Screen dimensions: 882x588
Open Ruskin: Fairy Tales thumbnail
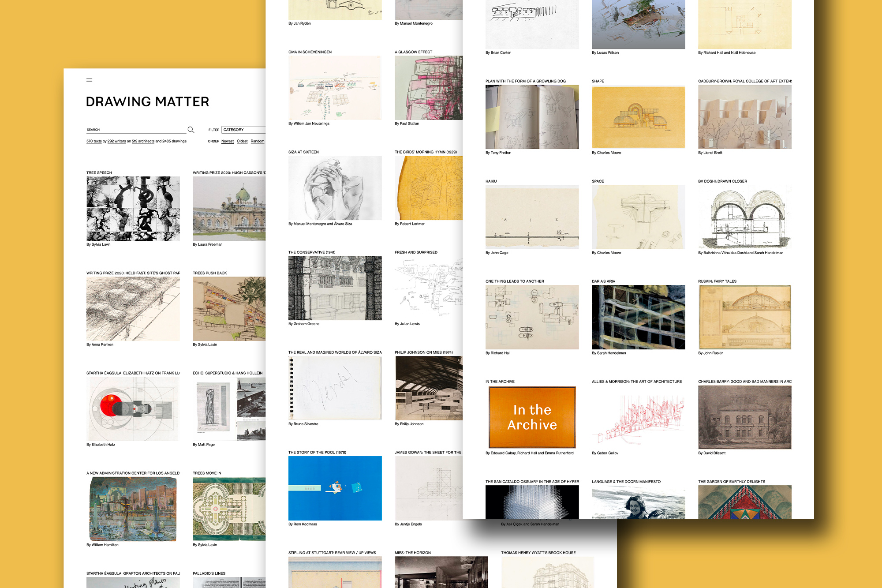point(745,317)
